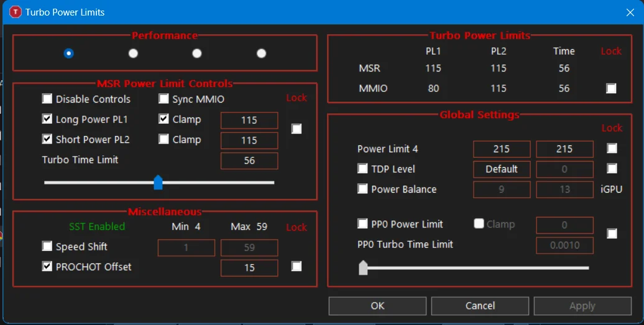Click the Short Power PL2 value field

[x=249, y=140]
